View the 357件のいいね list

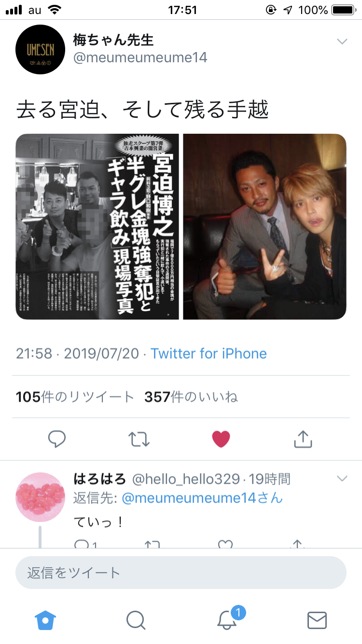point(191,397)
